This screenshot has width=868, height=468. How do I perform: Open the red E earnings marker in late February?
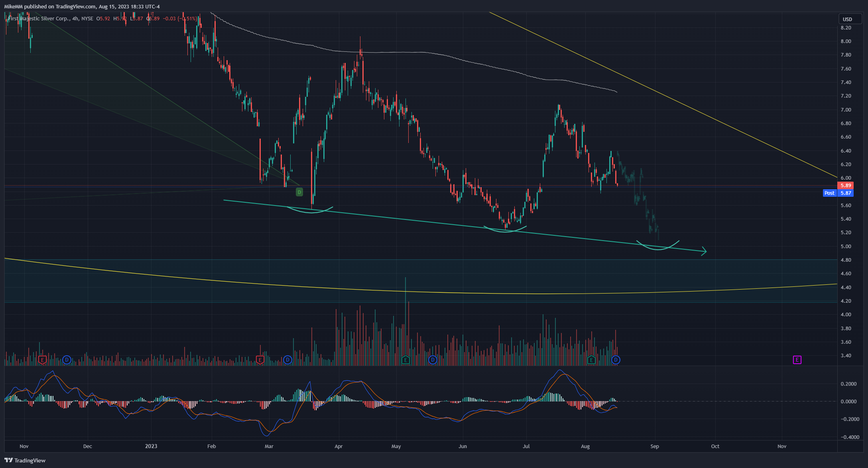260,360
